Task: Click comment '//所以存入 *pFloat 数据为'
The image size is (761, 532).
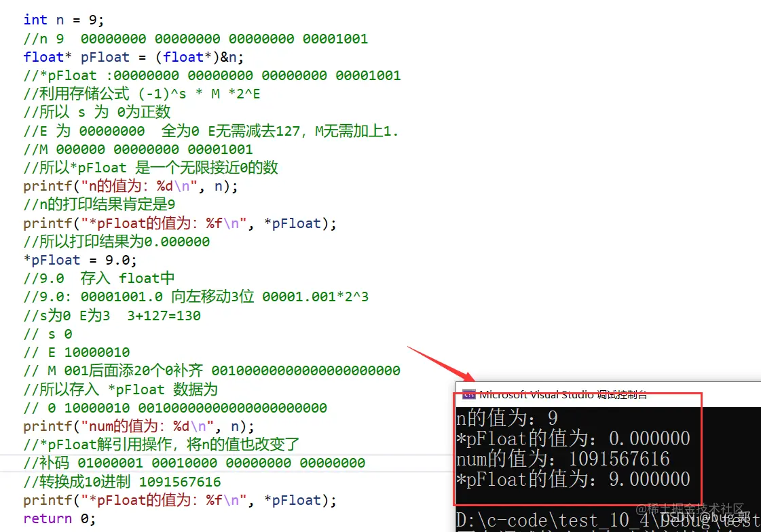Action: tap(120, 389)
